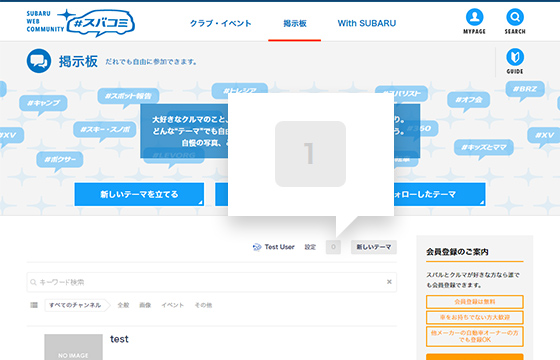Click the #オフ会 hashtag bubble

(x=469, y=100)
